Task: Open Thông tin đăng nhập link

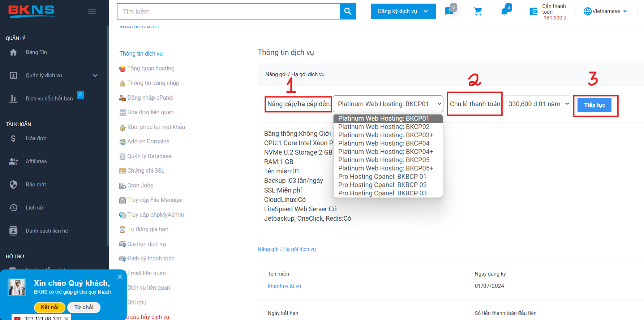Action: pos(153,83)
